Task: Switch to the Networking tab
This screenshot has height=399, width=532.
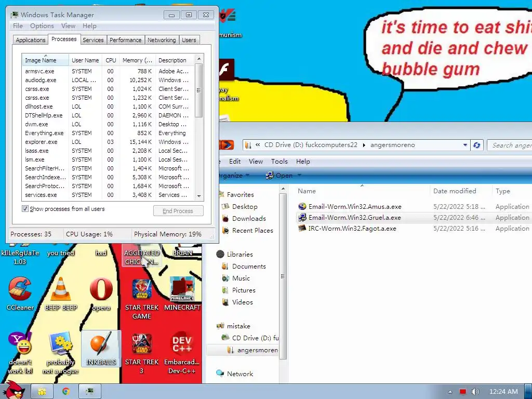Action: (x=162, y=40)
